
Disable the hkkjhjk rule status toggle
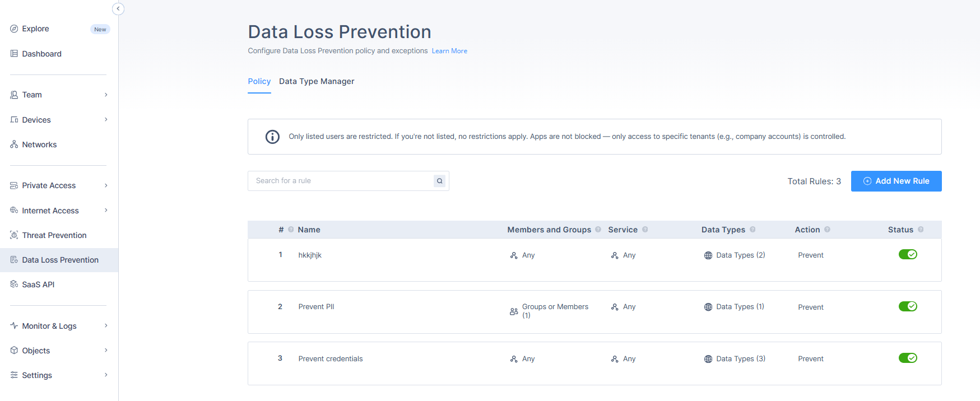coord(908,255)
